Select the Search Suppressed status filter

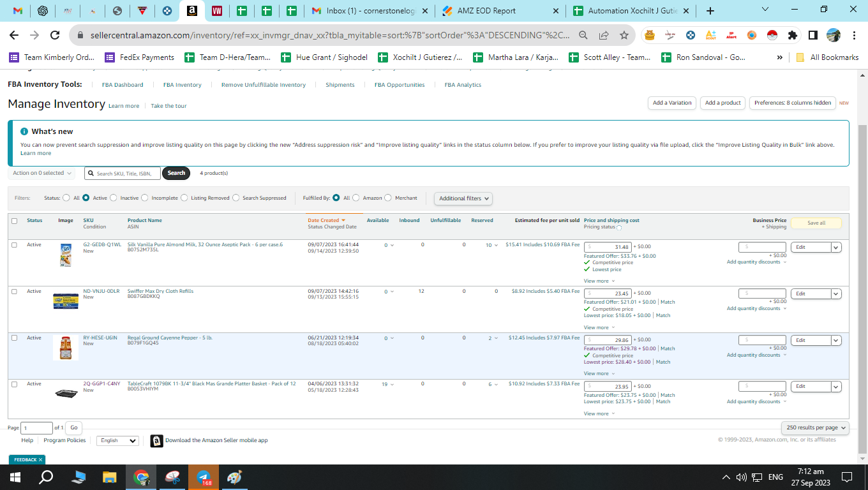tap(236, 198)
